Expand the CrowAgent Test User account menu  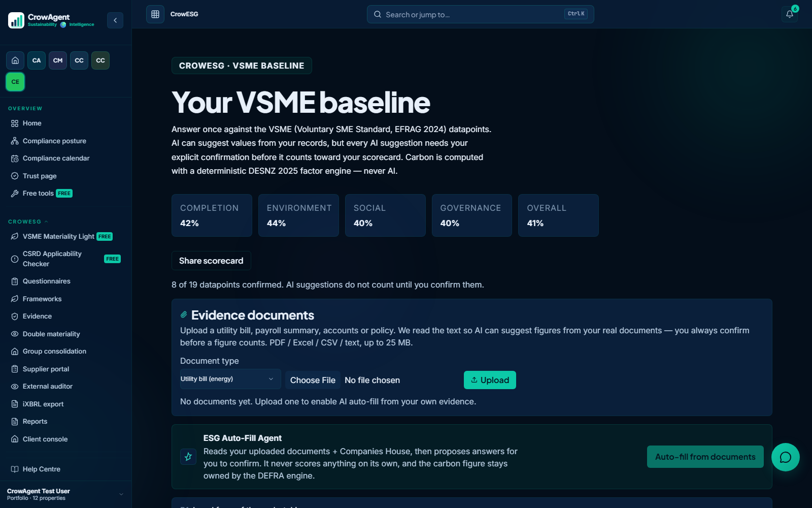coord(65,494)
